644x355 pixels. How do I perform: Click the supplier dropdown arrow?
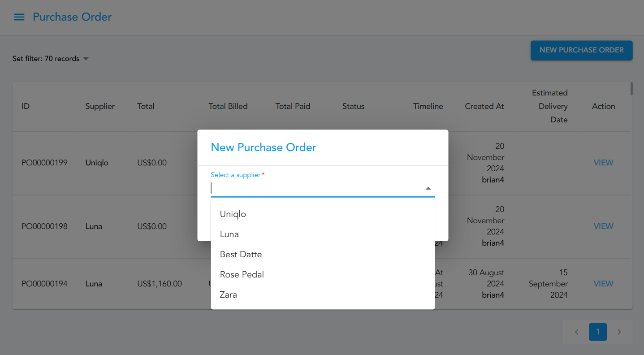coord(428,188)
